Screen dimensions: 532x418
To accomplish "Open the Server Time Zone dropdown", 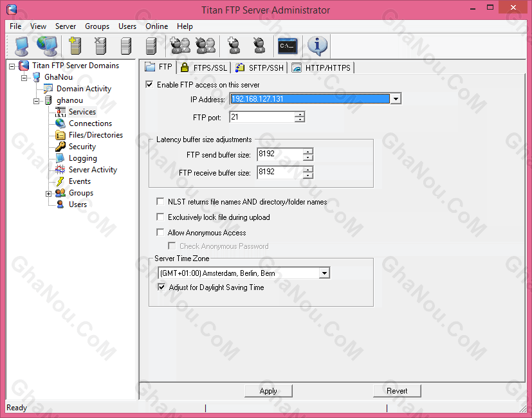I will tap(324, 273).
